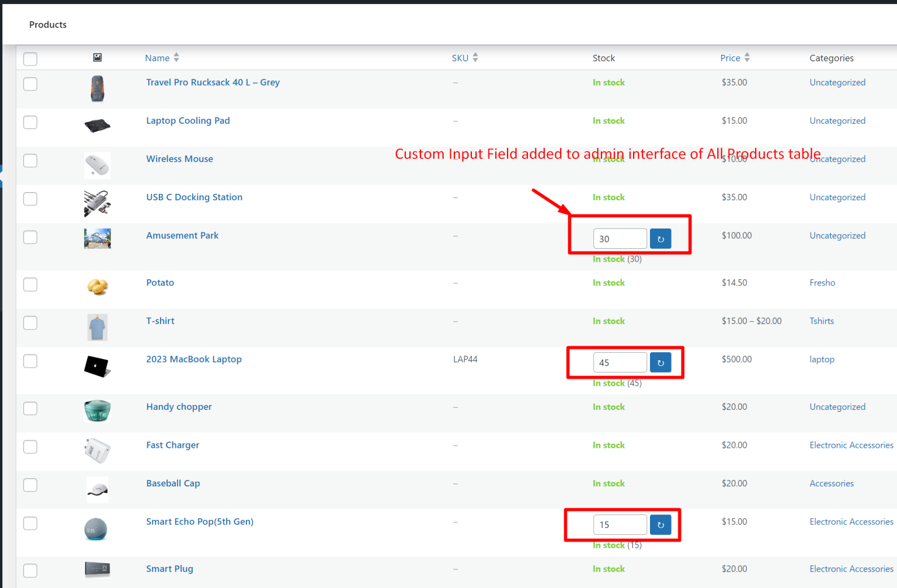The width and height of the screenshot is (897, 588).
Task: Open the Potato product thumbnail
Action: click(97, 287)
